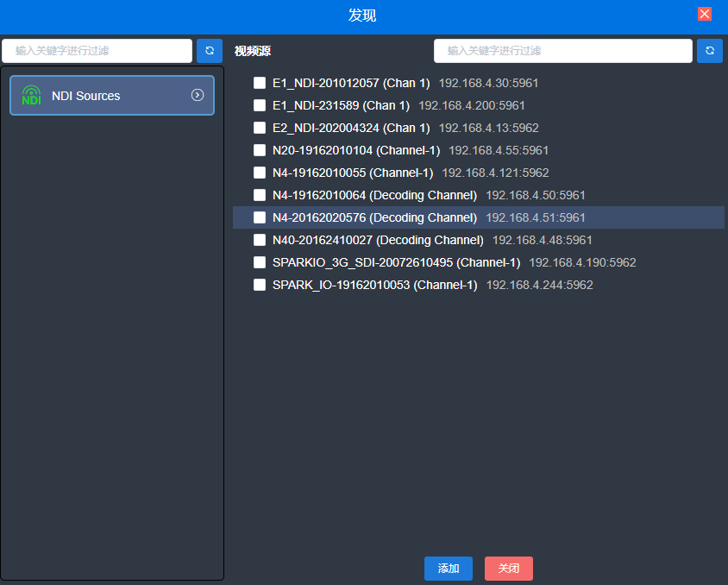Click address text 192.168.4.50:5961
The width and height of the screenshot is (728, 585).
pos(536,195)
